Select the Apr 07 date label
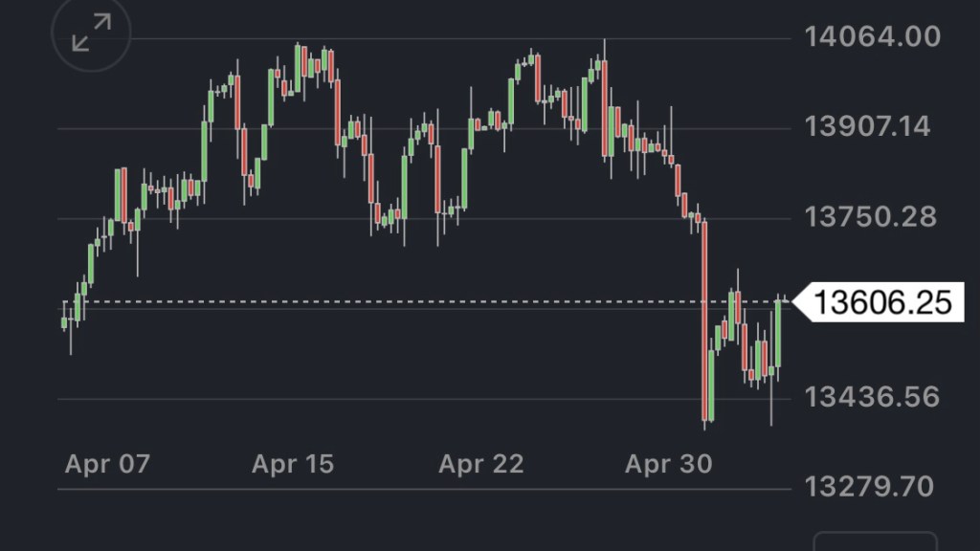The height and width of the screenshot is (551, 980). pyautogui.click(x=107, y=465)
